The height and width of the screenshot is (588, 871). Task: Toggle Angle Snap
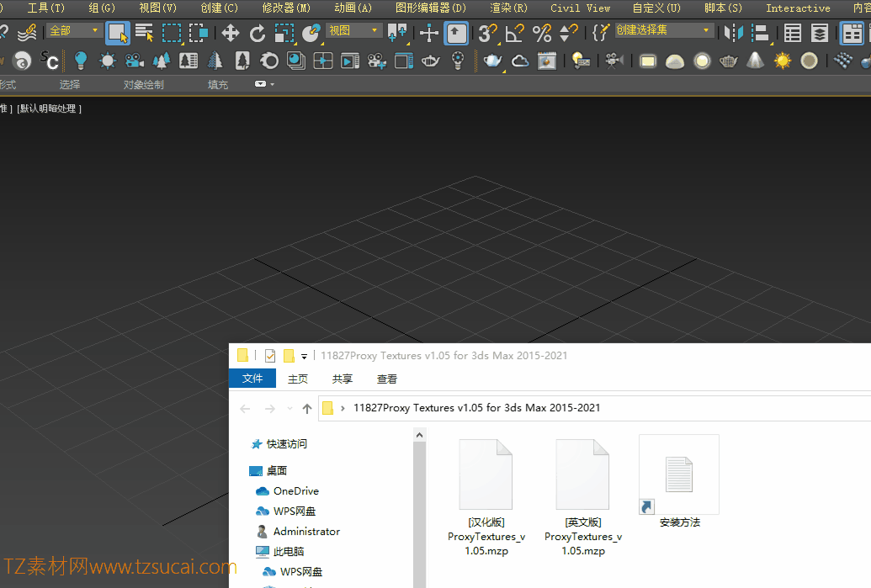pyautogui.click(x=515, y=33)
